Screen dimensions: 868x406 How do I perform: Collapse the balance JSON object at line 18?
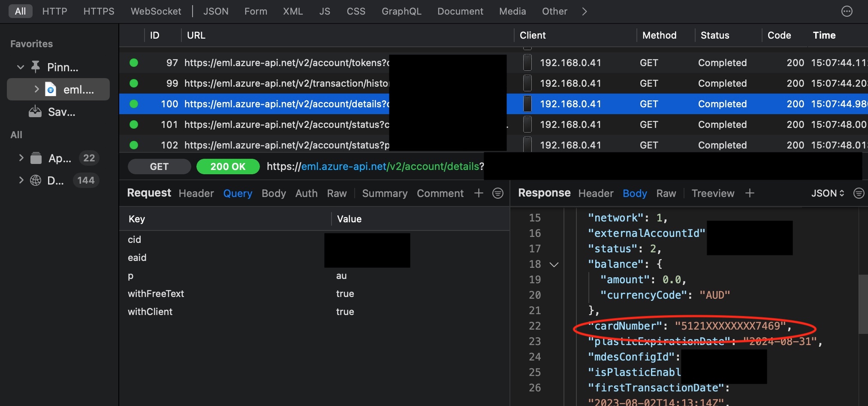pos(554,264)
